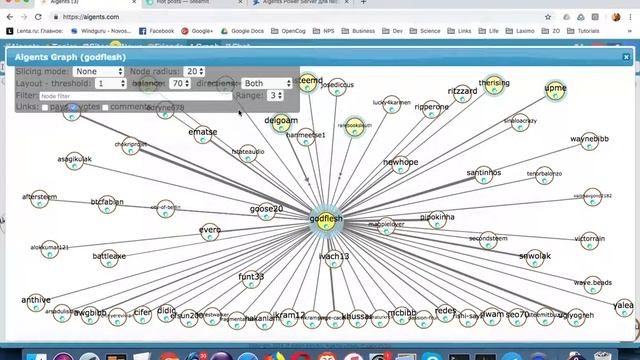Select the goose20 node
Viewport: 640px width, 360px height.
[x=266, y=212]
